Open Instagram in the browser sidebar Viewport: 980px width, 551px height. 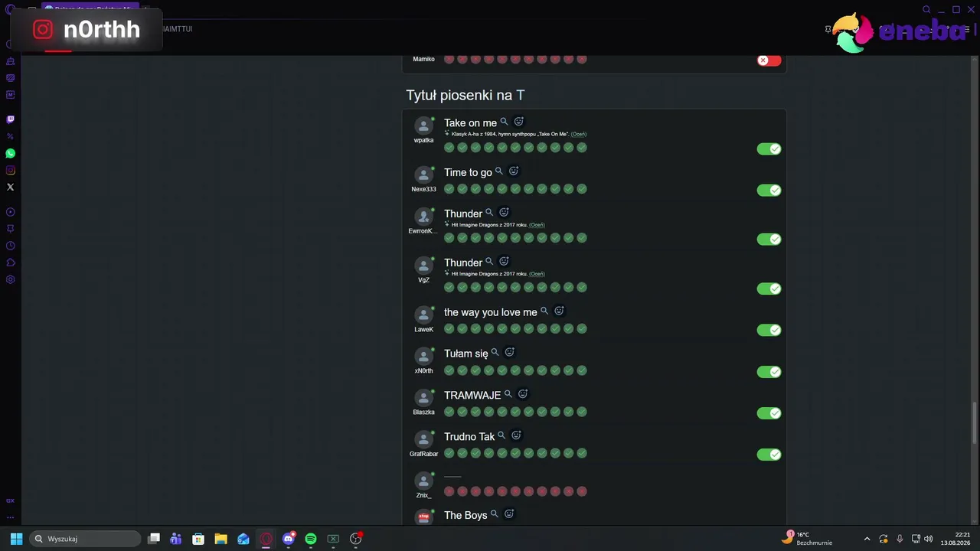tap(10, 170)
